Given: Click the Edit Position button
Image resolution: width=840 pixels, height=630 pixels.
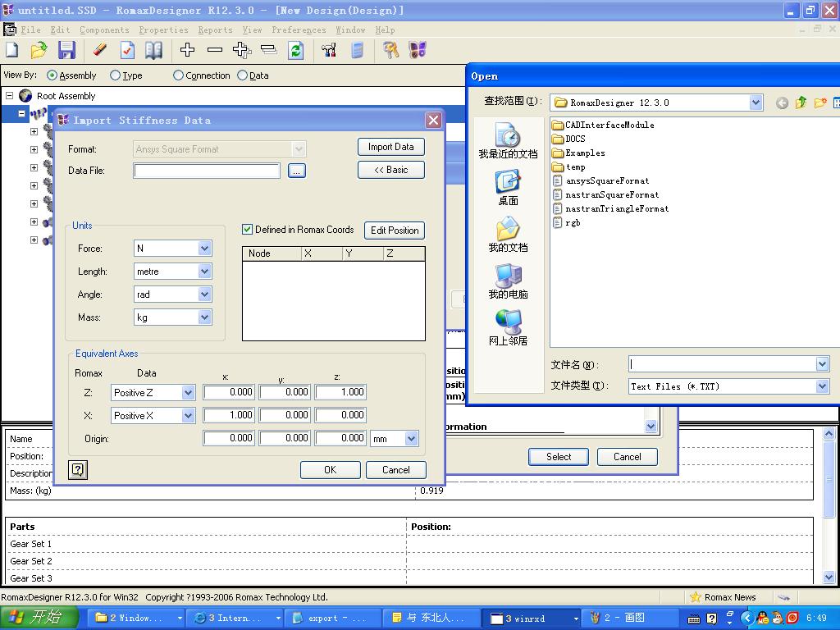Looking at the screenshot, I should tap(395, 231).
